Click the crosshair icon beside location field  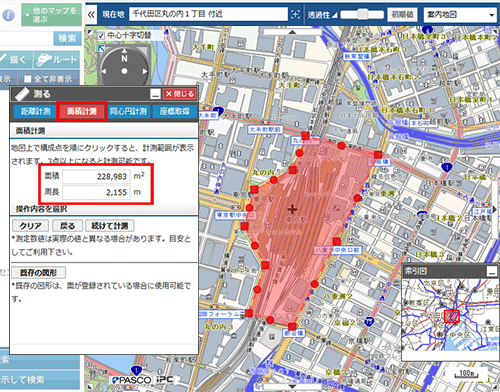pos(295,14)
